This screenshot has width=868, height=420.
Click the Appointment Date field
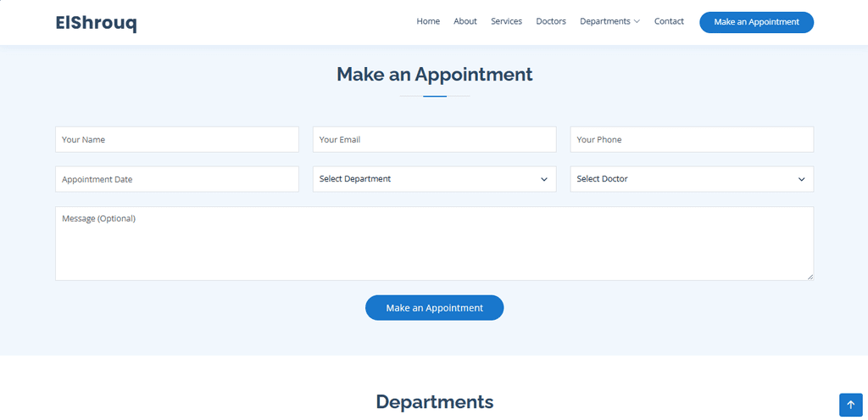coord(177,179)
